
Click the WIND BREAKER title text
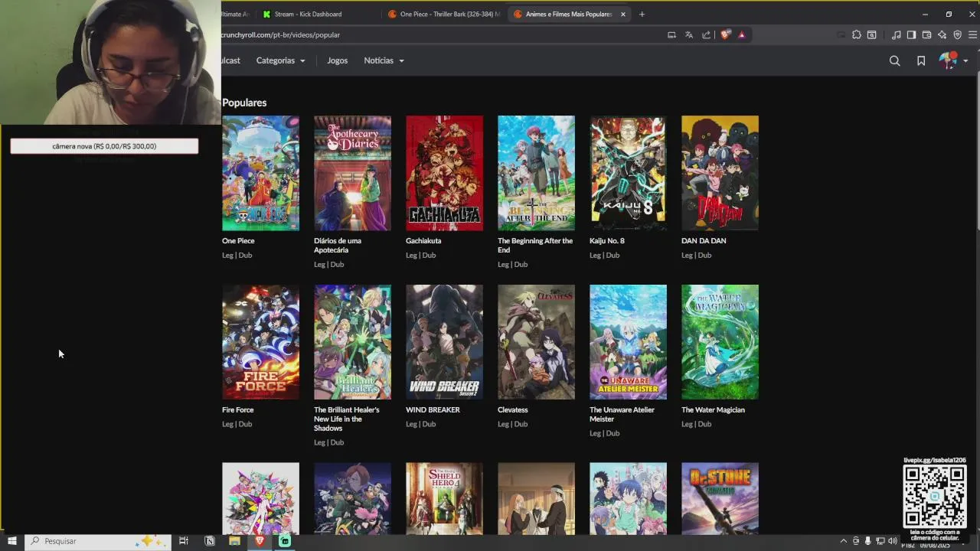(433, 410)
